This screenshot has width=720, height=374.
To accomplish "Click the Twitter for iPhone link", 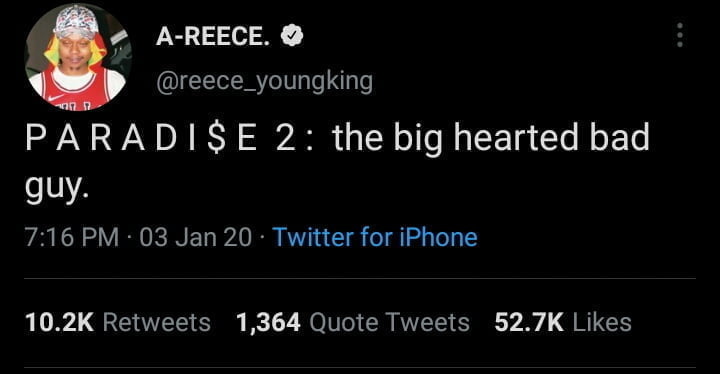I will pos(375,237).
